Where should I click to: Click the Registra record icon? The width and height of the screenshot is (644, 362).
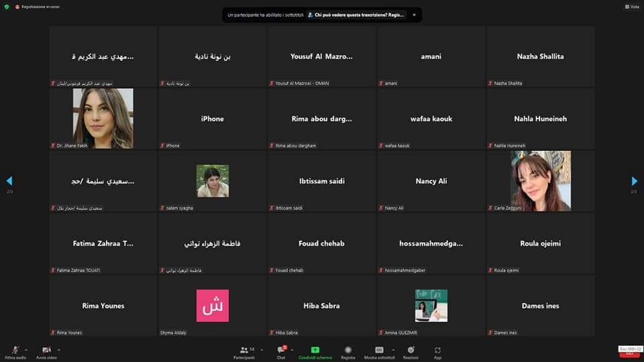pyautogui.click(x=347, y=352)
